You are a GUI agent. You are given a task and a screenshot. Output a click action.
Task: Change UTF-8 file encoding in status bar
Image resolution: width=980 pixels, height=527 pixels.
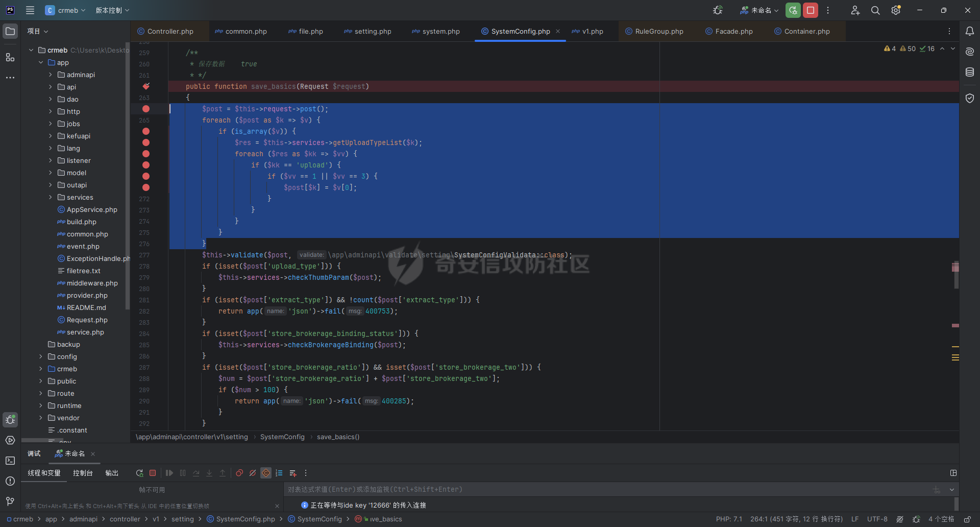click(877, 519)
